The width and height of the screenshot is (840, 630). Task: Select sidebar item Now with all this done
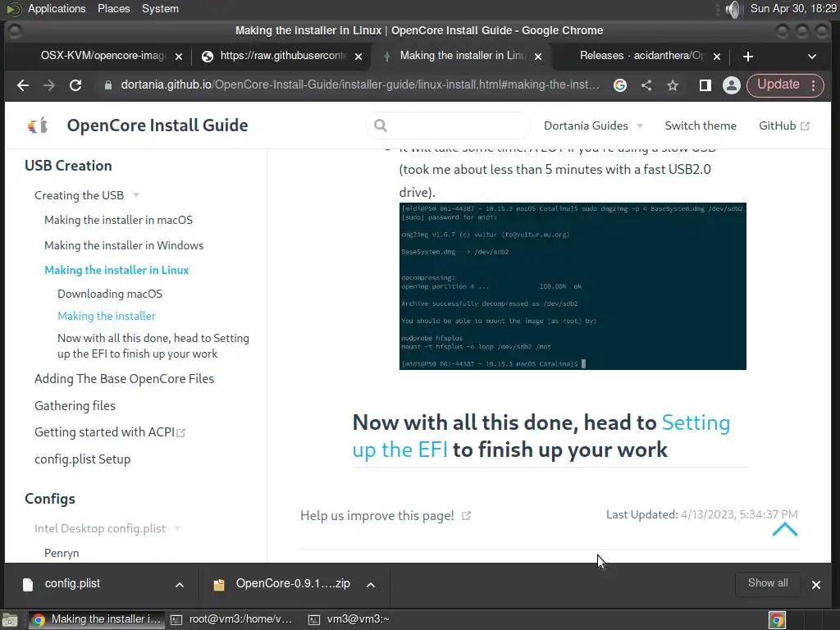[x=153, y=345]
